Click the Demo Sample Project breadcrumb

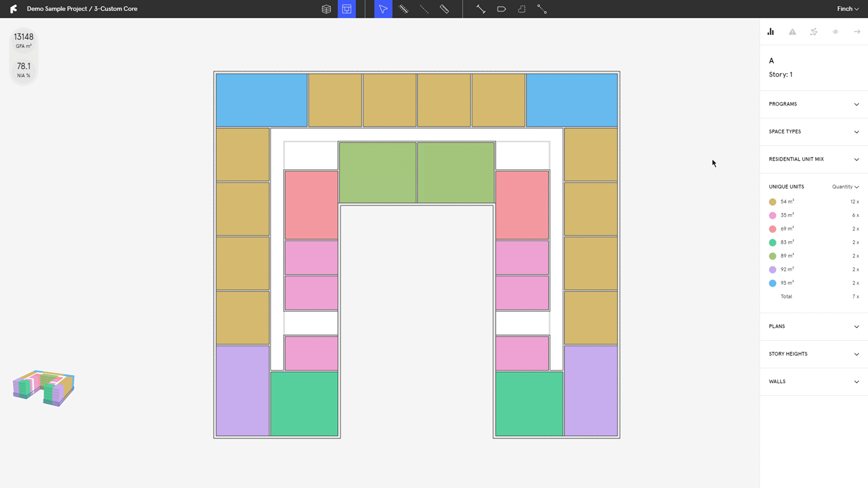(x=57, y=9)
